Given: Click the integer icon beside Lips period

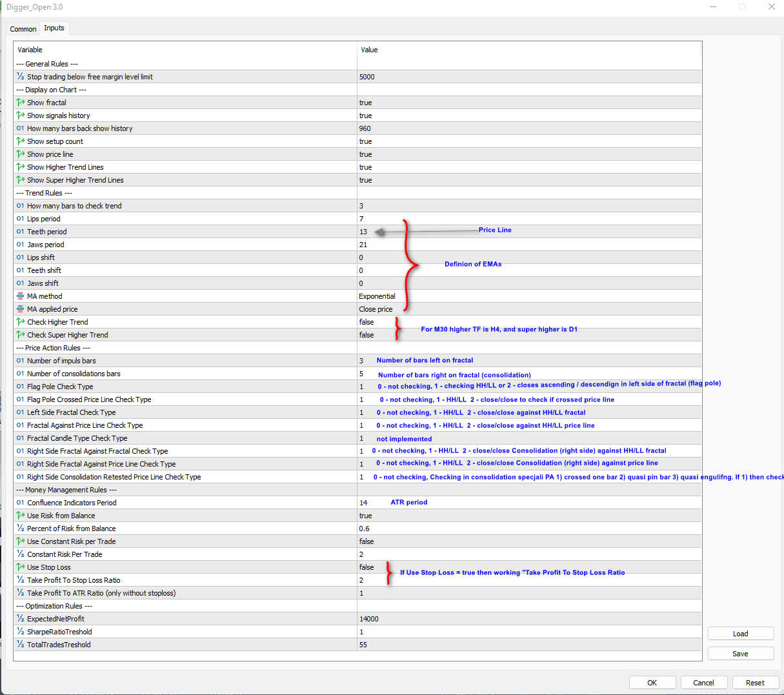Looking at the screenshot, I should coord(21,219).
